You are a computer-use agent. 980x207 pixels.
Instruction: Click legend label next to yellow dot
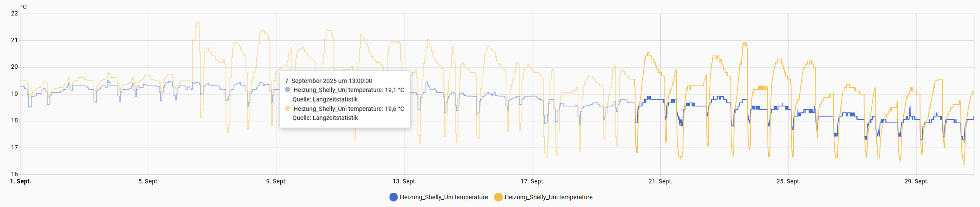[x=548, y=197]
